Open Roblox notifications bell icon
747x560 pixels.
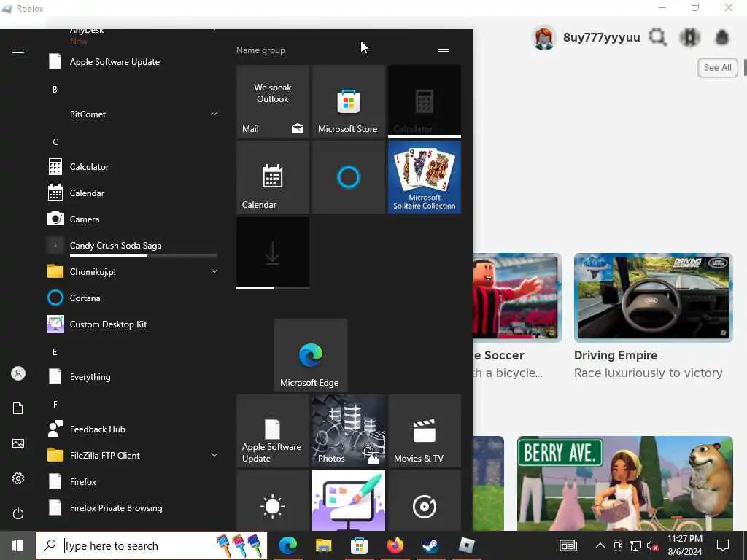point(722,37)
